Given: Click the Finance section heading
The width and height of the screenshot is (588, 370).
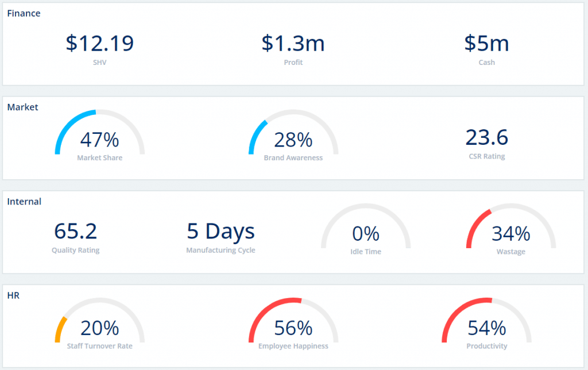Looking at the screenshot, I should [x=24, y=13].
